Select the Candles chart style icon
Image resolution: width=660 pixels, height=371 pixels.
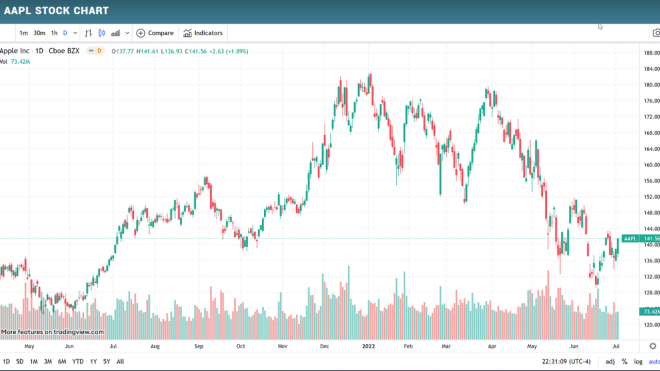(x=102, y=33)
